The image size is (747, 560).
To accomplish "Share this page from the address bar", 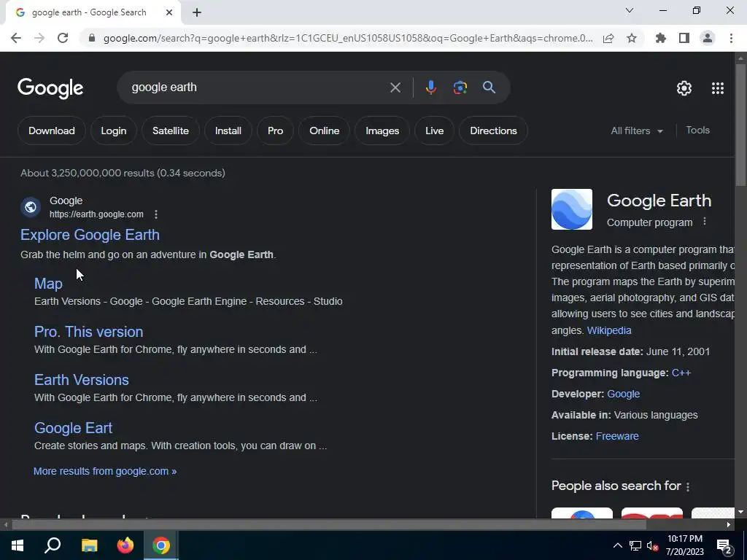I will point(608,38).
